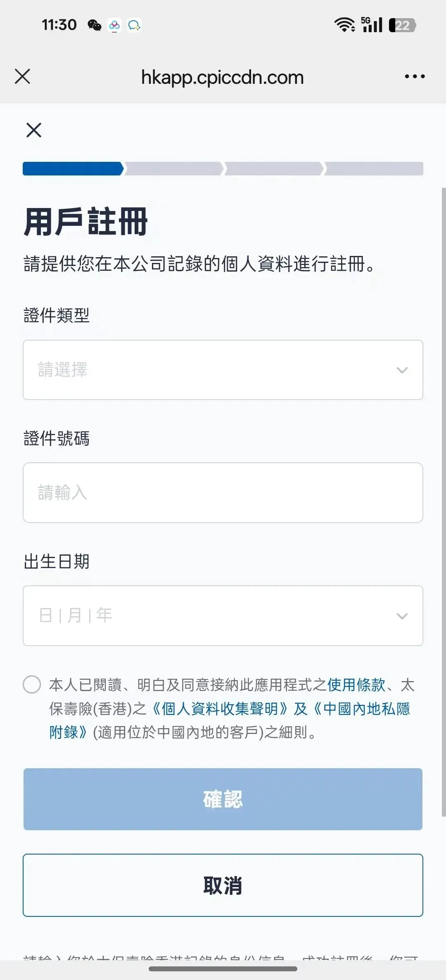446x980 pixels.
Task: Focus the 證件號碼 input field
Action: pos(223,492)
